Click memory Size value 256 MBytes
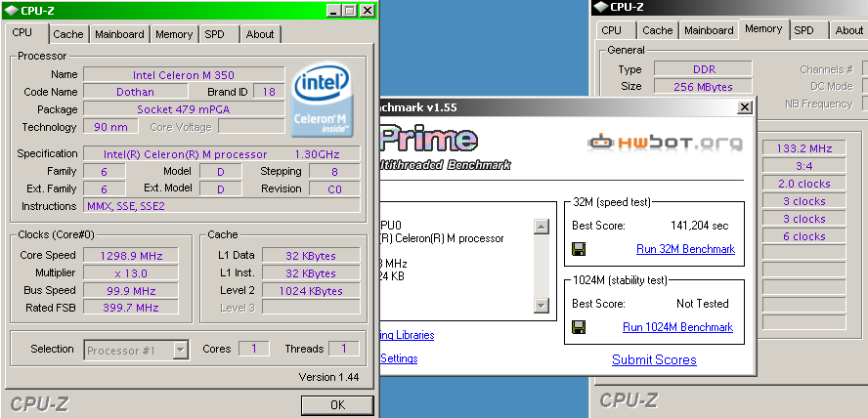 click(x=703, y=87)
